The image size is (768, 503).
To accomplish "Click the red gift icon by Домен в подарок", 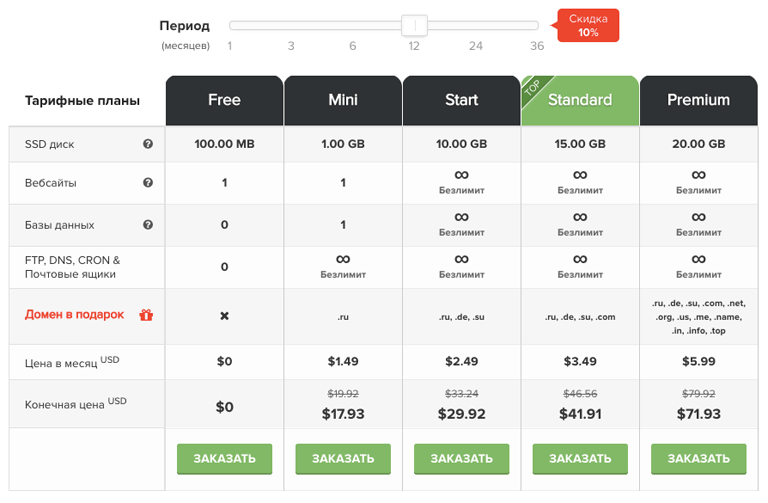I will pyautogui.click(x=146, y=315).
